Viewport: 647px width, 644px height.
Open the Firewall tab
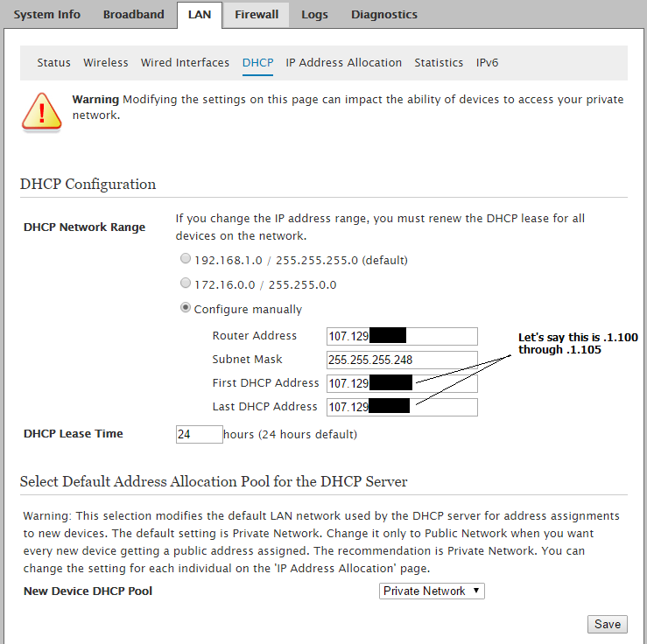pos(257,15)
